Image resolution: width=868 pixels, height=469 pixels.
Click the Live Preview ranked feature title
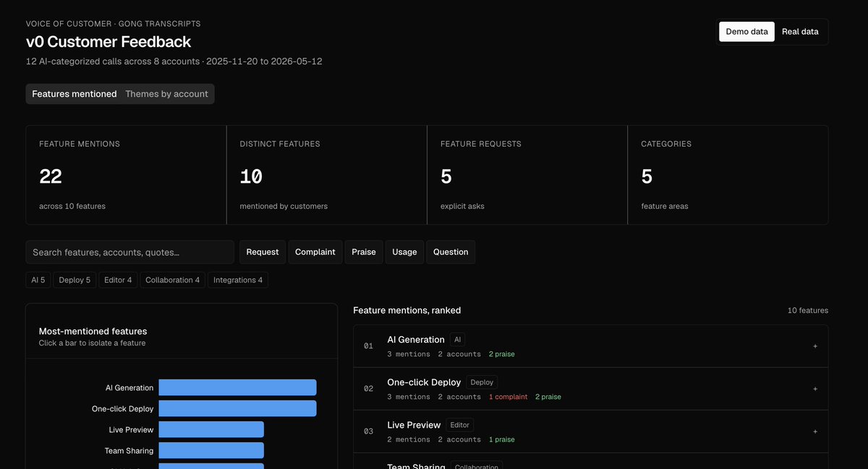click(414, 425)
